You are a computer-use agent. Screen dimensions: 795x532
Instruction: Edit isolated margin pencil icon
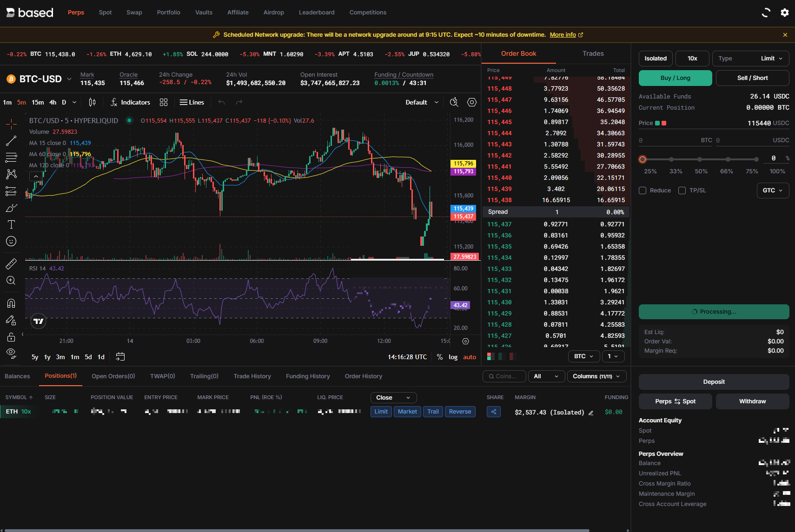pyautogui.click(x=591, y=413)
